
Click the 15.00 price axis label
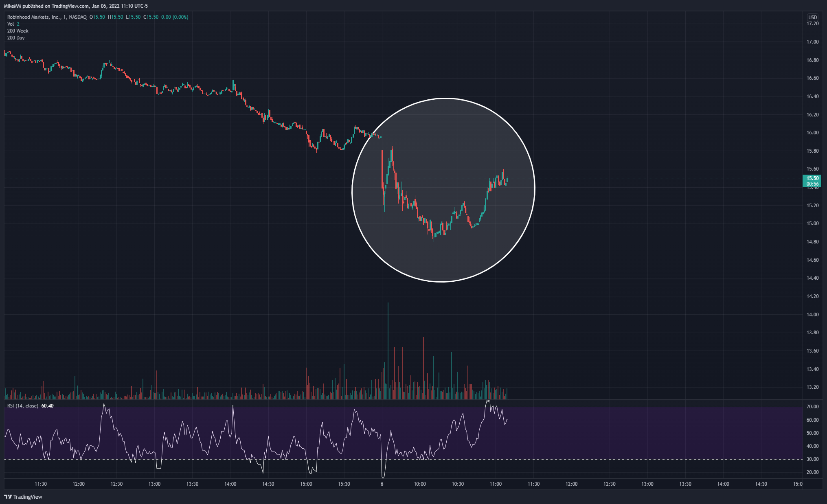click(812, 224)
